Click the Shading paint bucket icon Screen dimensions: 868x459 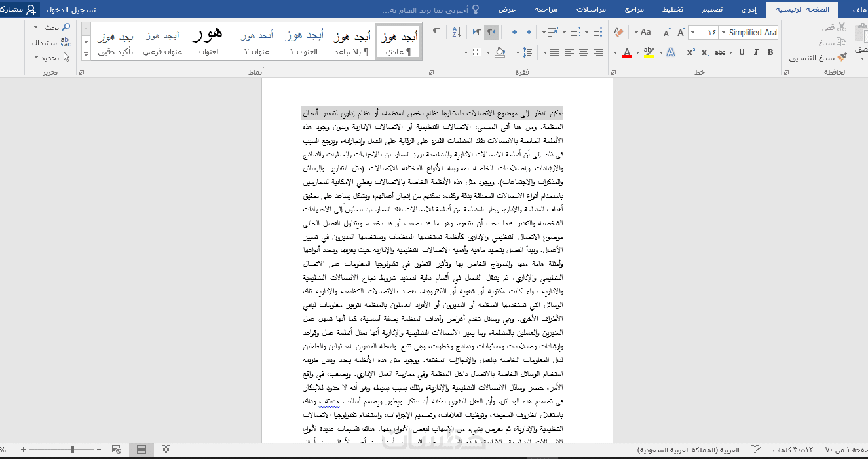[x=500, y=52]
